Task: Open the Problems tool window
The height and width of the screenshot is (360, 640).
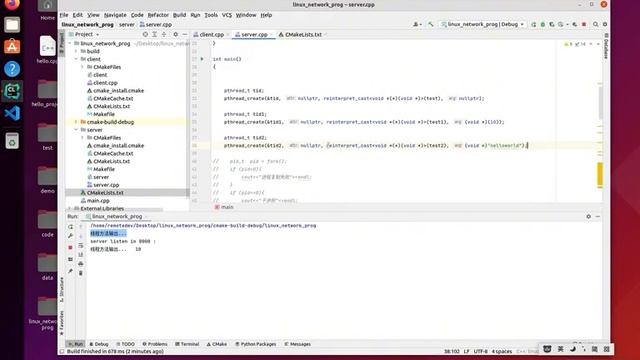Action: tap(155, 344)
